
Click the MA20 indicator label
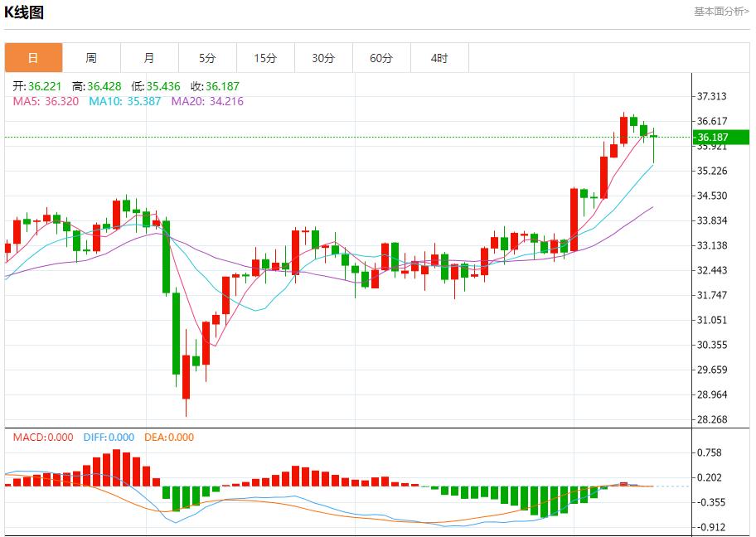tap(207, 101)
